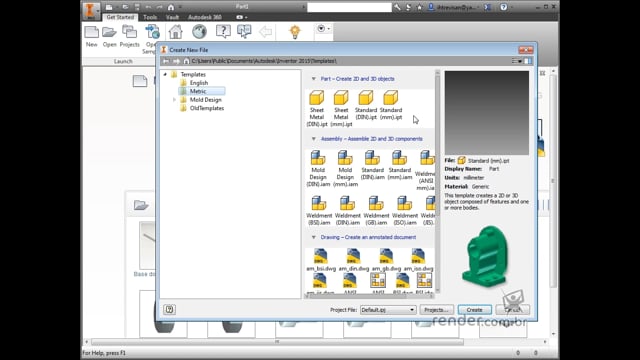Switch to the Tools tab
Viewport: 640px width, 360px height.
click(x=150, y=17)
